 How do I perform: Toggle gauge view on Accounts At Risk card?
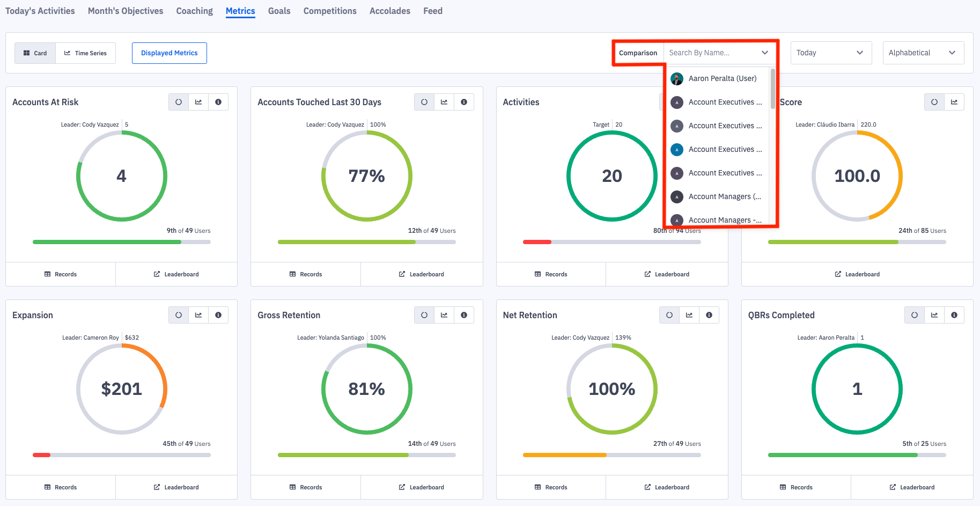tap(179, 102)
